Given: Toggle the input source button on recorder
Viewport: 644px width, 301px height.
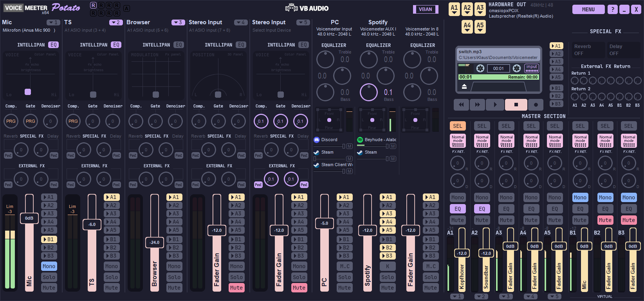Looking at the screenshot, I should coord(531,68).
